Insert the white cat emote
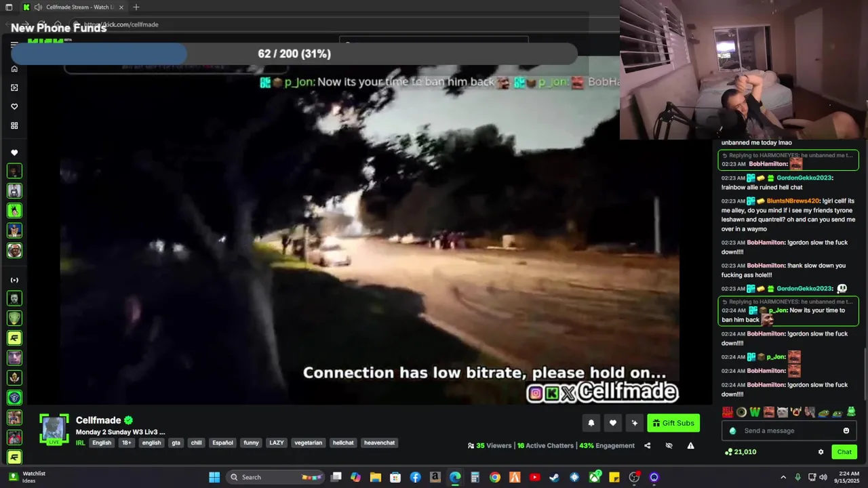868x488 pixels. point(783,412)
